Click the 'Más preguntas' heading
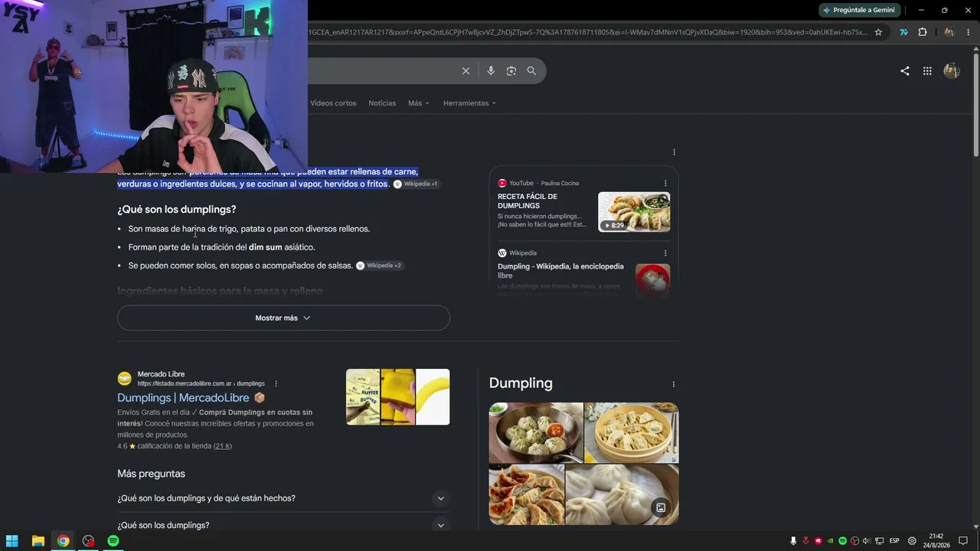 [x=151, y=474]
